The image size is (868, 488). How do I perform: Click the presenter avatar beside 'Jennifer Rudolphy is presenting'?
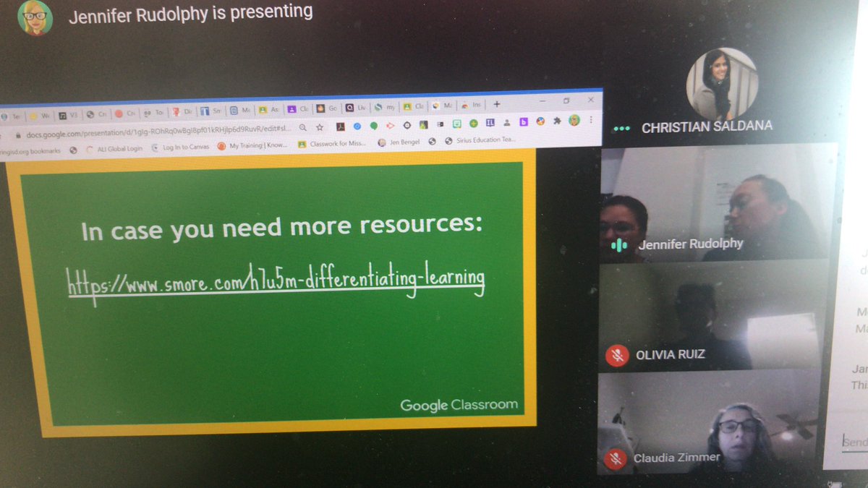(35, 18)
